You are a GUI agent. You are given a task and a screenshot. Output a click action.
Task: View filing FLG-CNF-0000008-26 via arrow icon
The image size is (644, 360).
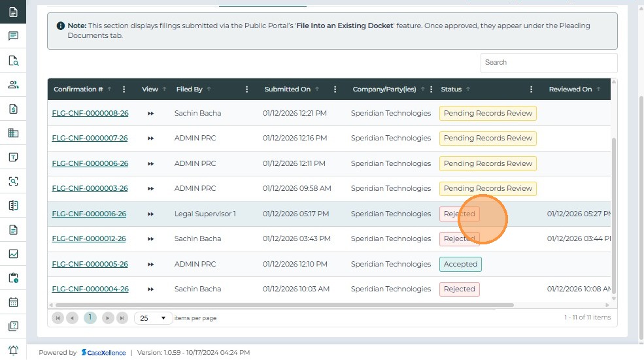pos(150,114)
